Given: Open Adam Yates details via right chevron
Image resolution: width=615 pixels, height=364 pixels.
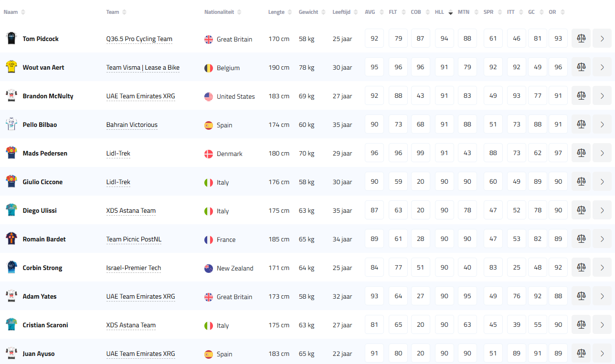Looking at the screenshot, I should pyautogui.click(x=602, y=296).
